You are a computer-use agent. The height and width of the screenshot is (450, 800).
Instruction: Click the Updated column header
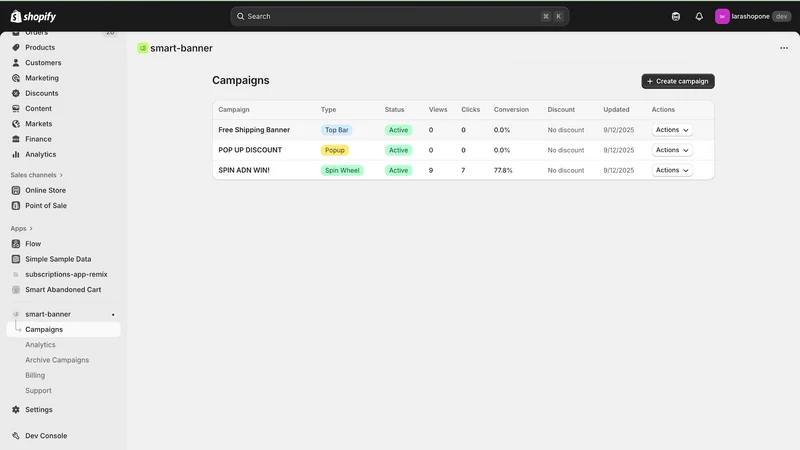pyautogui.click(x=616, y=110)
